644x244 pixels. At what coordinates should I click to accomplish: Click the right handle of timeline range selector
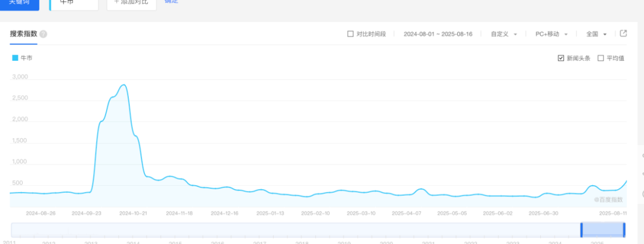click(624, 230)
